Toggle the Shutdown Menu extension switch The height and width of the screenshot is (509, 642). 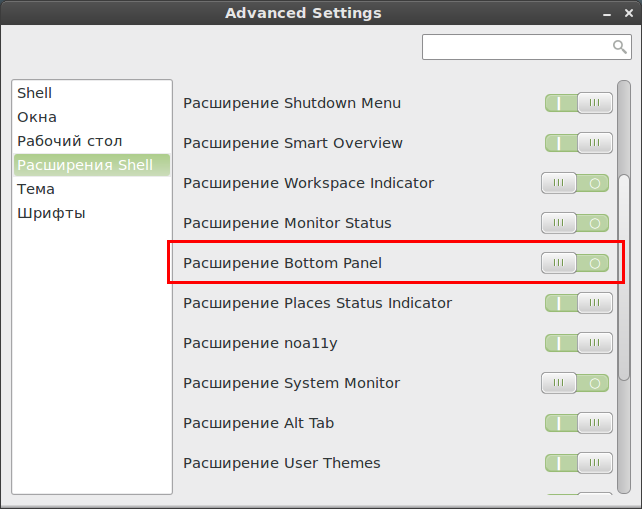coord(579,103)
